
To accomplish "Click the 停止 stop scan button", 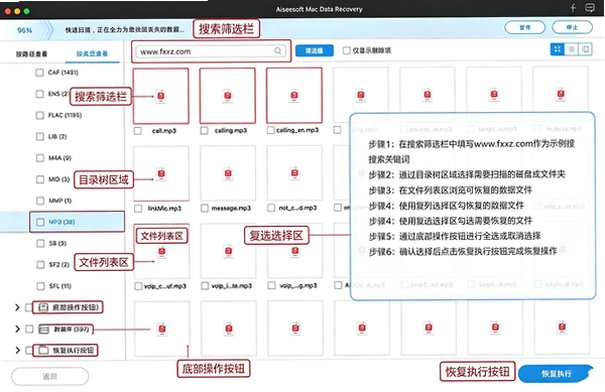I will 572,27.
